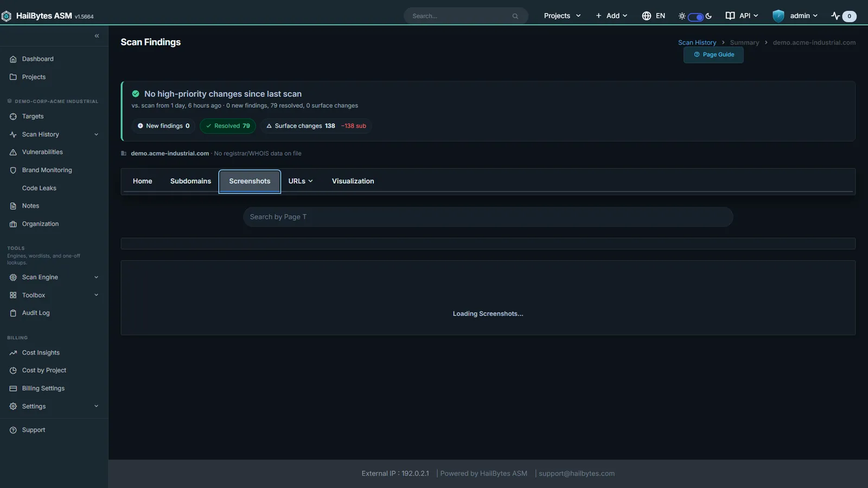Click the sun light-mode icon

682,16
